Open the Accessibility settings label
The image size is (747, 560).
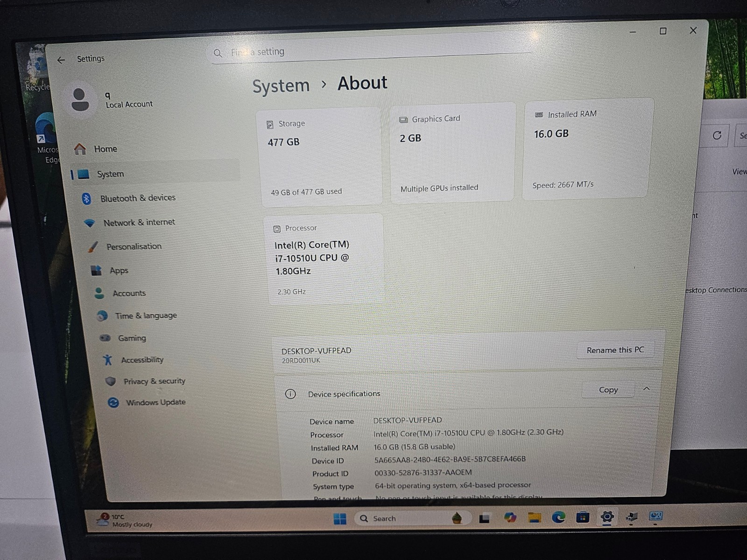(142, 360)
